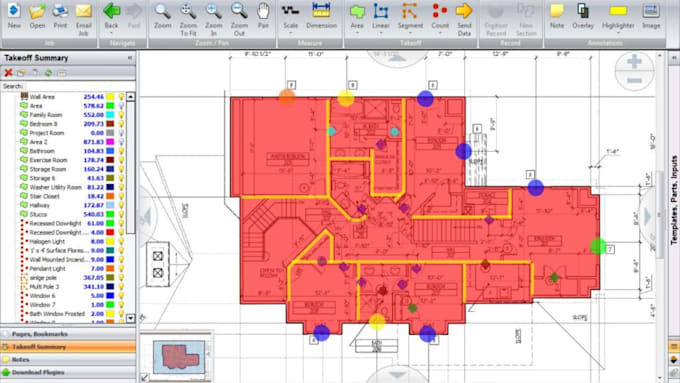The width and height of the screenshot is (680, 383).
Task: Open the Overlay tool
Action: coord(583,16)
